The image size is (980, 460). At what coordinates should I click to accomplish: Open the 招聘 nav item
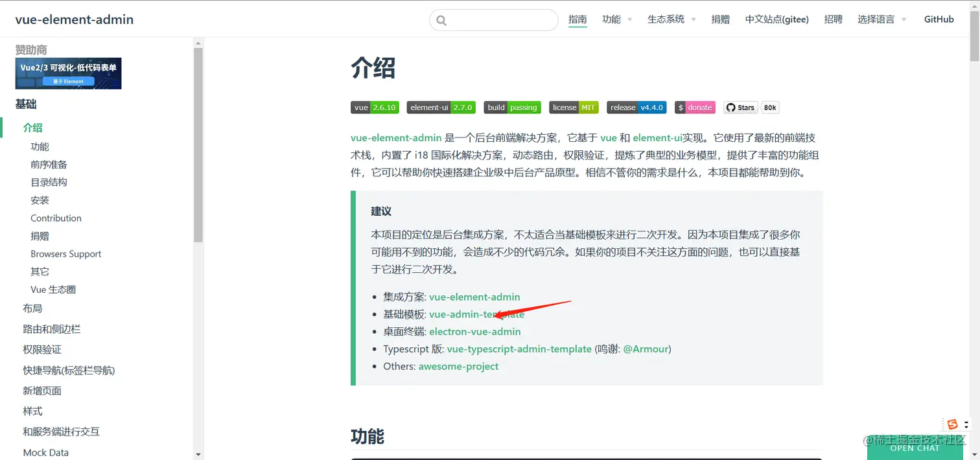[x=833, y=19]
